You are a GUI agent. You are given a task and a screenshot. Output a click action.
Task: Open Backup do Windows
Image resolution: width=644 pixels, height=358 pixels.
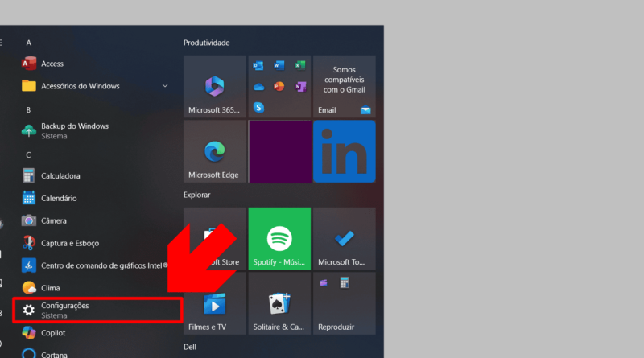coord(94,131)
